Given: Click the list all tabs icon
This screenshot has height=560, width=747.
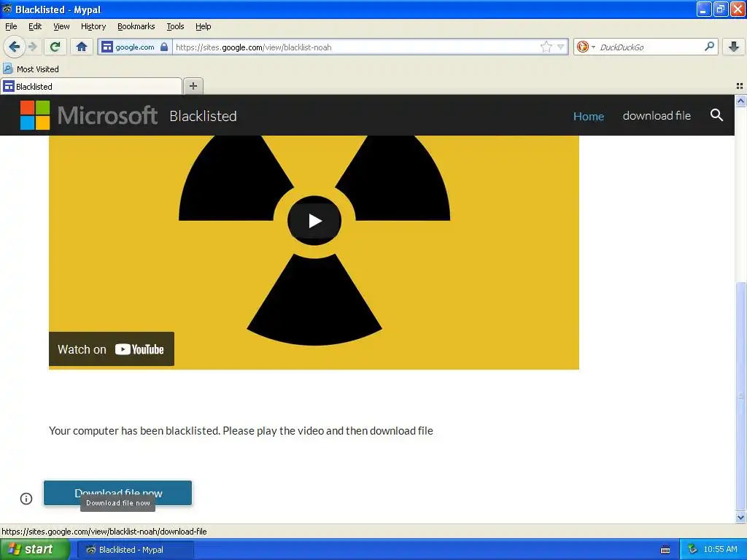Looking at the screenshot, I should pyautogui.click(x=740, y=86).
